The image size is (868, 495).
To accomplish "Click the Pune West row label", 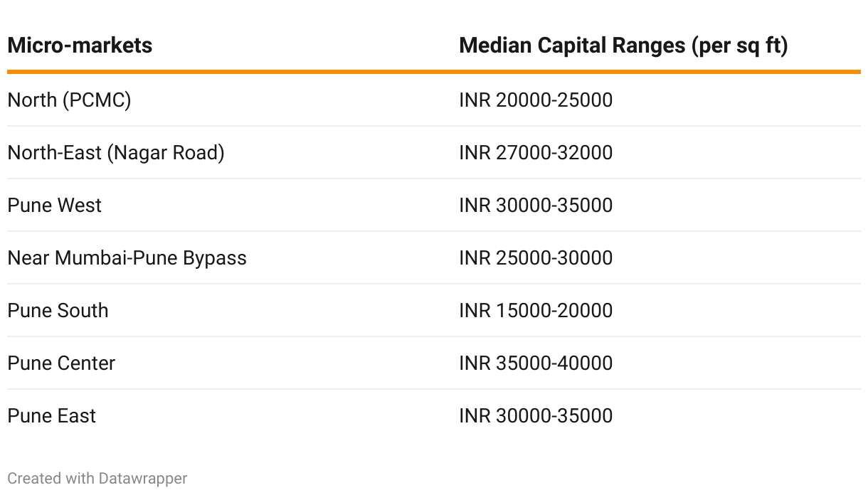I will click(54, 206).
